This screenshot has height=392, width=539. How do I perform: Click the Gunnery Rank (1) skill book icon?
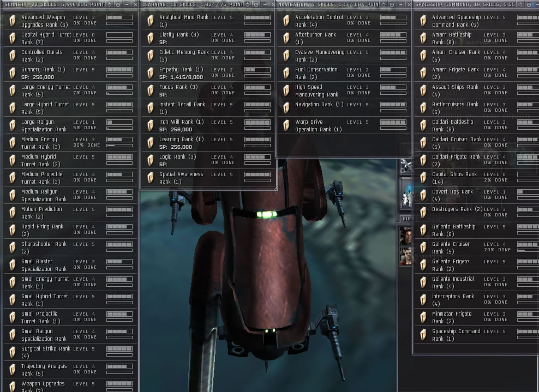13,73
